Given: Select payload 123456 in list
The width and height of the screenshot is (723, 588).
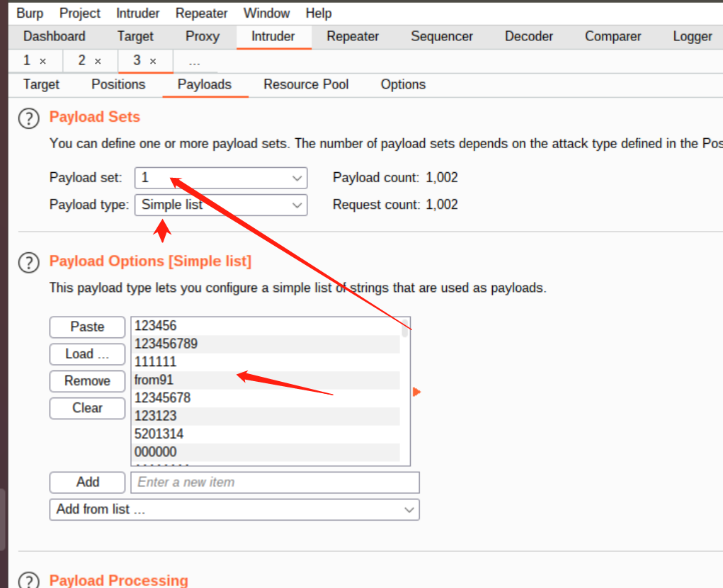Looking at the screenshot, I should click(266, 326).
